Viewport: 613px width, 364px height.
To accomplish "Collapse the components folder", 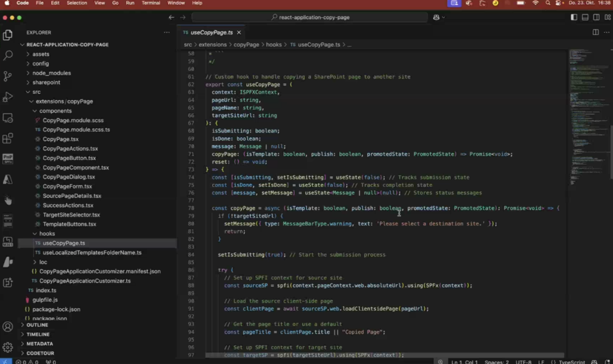I will 55,111.
